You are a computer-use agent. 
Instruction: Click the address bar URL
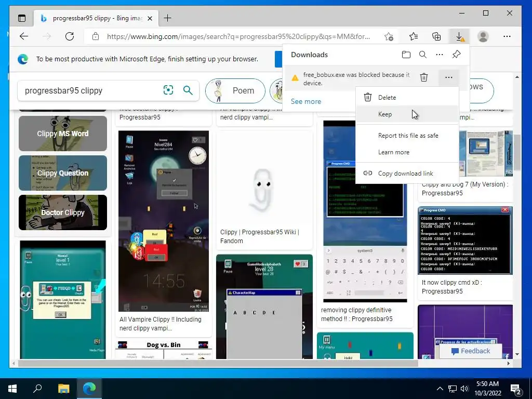pyautogui.click(x=238, y=36)
